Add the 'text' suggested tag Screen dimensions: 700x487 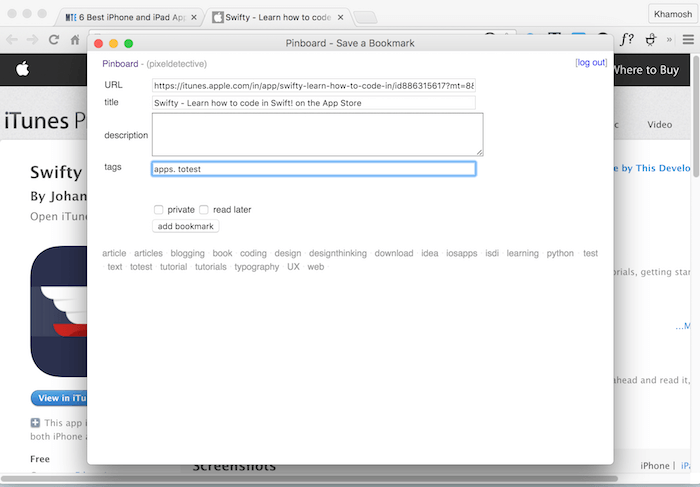[x=115, y=266]
